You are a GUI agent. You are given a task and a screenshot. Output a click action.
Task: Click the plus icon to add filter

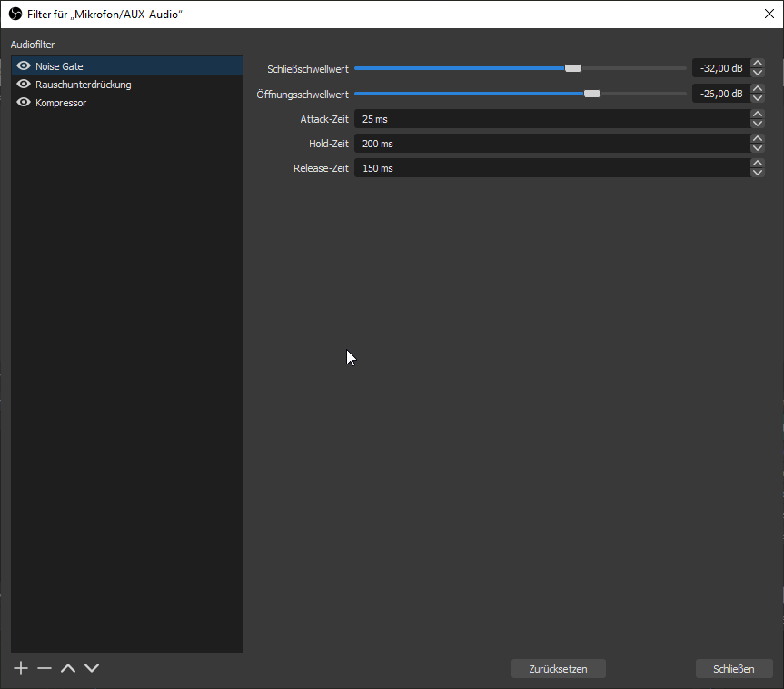coord(22,668)
